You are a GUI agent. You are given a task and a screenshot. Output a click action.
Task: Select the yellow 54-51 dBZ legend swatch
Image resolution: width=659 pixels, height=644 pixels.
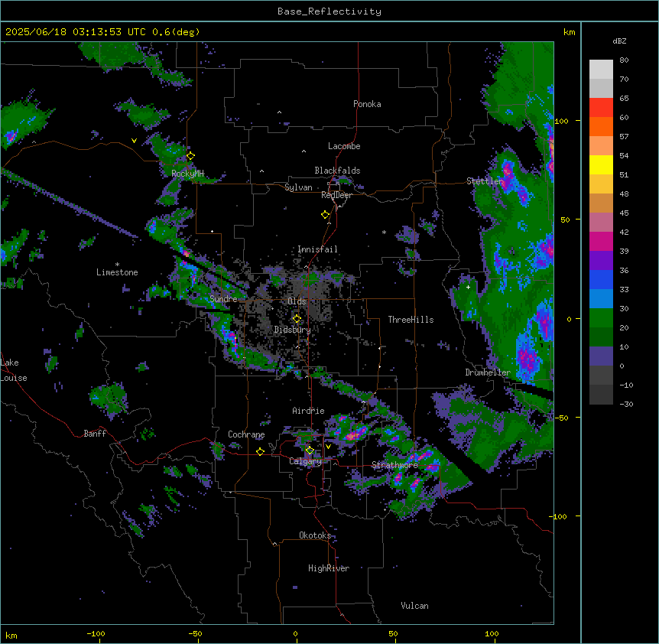(601, 164)
